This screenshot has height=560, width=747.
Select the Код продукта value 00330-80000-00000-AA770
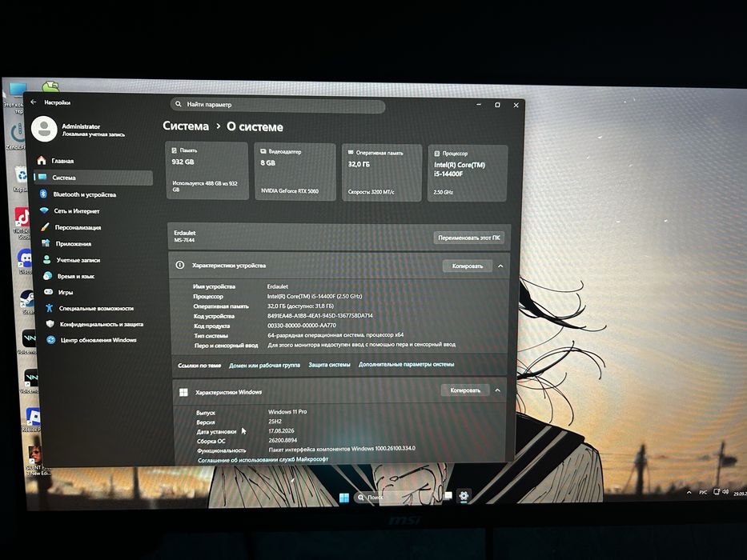click(x=302, y=326)
